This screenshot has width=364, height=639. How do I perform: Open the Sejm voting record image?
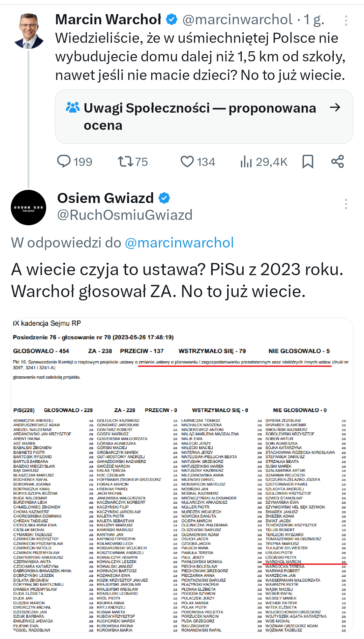tap(182, 475)
